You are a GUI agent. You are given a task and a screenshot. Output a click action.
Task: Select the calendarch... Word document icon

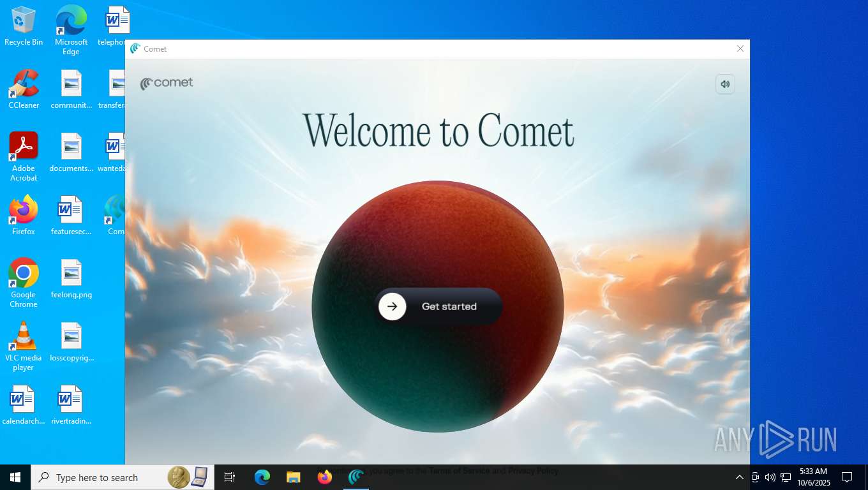pyautogui.click(x=24, y=405)
